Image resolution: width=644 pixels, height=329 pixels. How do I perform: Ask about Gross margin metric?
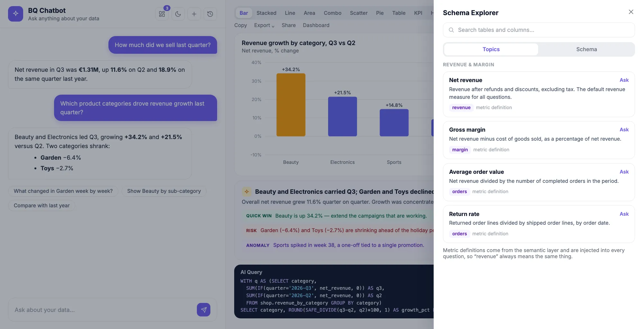click(624, 130)
